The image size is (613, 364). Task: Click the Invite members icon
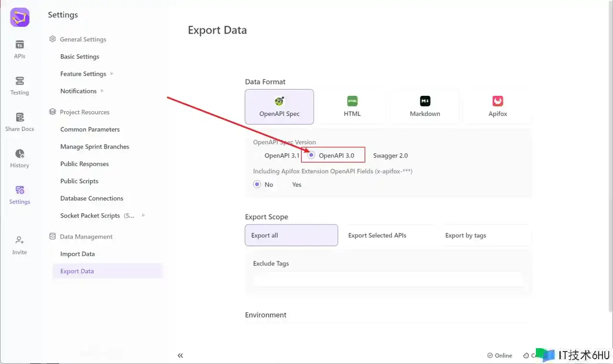tap(20, 240)
